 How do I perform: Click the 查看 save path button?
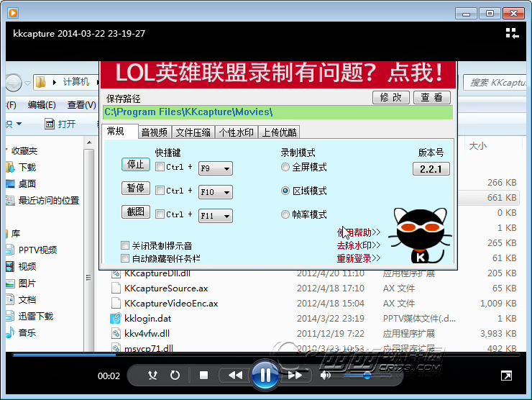[432, 97]
